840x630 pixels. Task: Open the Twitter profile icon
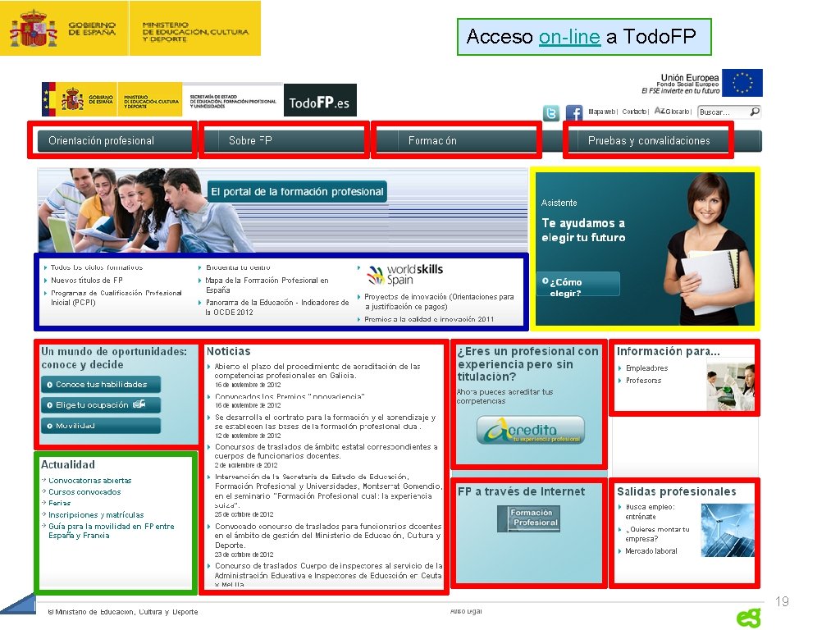point(551,112)
